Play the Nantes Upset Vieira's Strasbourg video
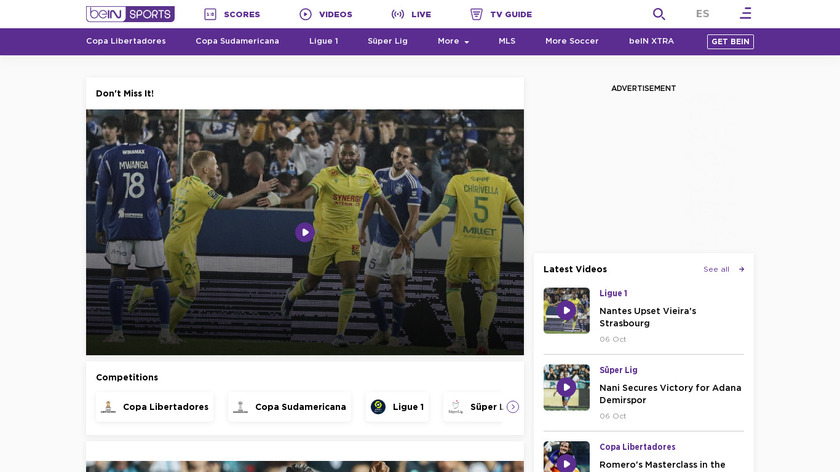This screenshot has height=472, width=840. [x=566, y=311]
